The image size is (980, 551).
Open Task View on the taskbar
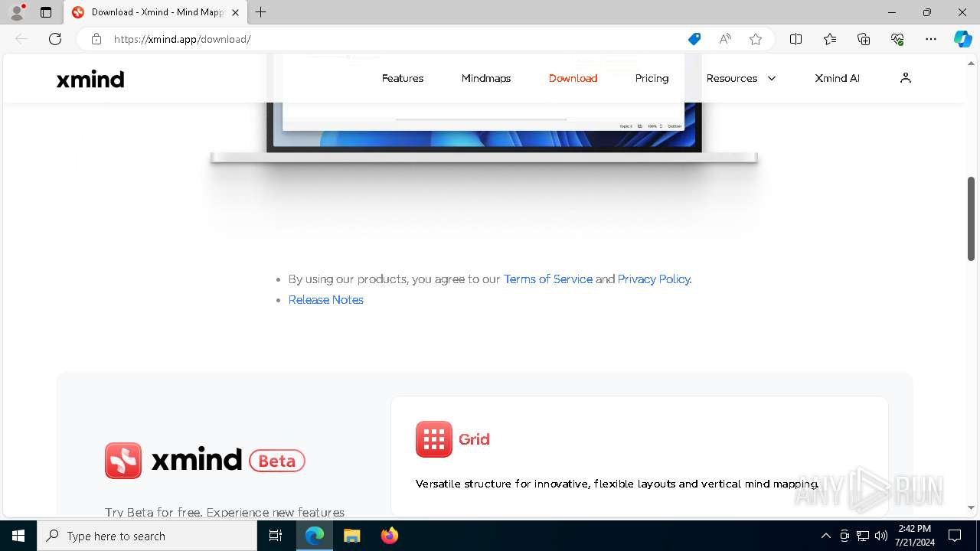[x=276, y=536]
